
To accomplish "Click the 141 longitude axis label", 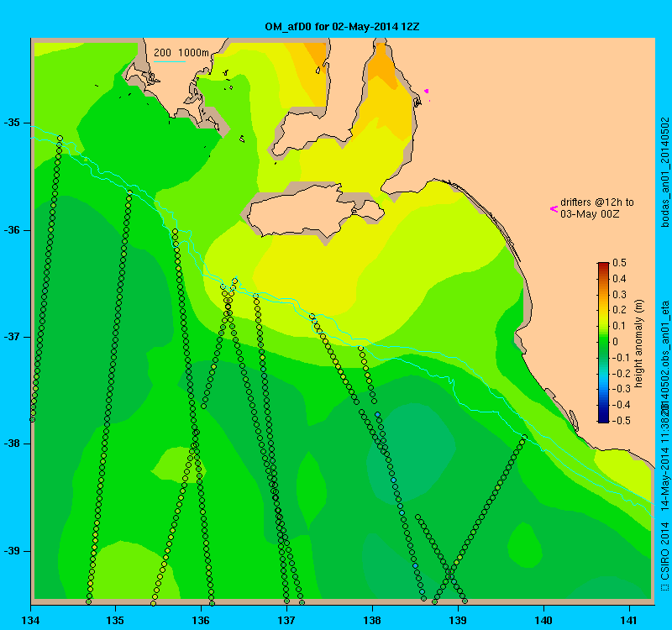I will [x=629, y=620].
